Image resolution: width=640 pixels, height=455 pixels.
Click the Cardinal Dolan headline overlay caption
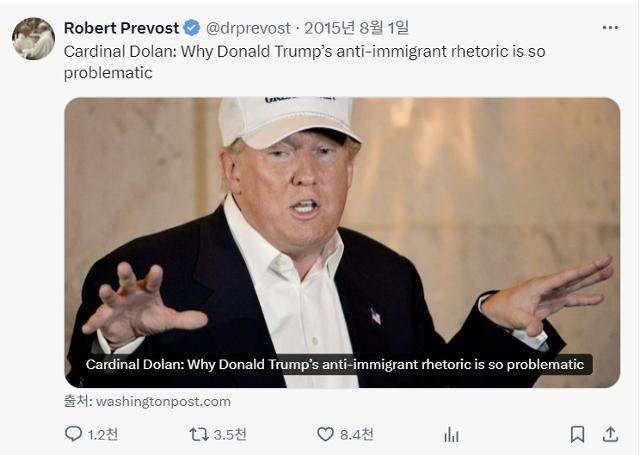point(335,364)
